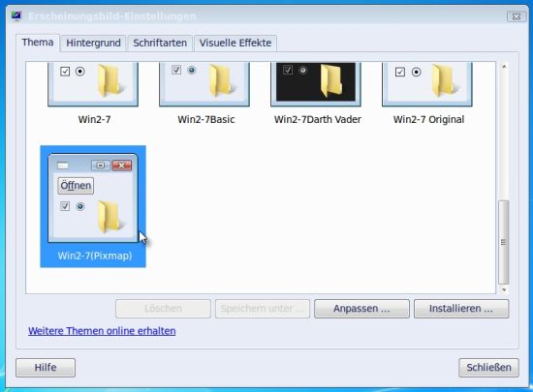Open the Weitere Themen online erhalten link
This screenshot has height=392, width=533.
coord(102,331)
